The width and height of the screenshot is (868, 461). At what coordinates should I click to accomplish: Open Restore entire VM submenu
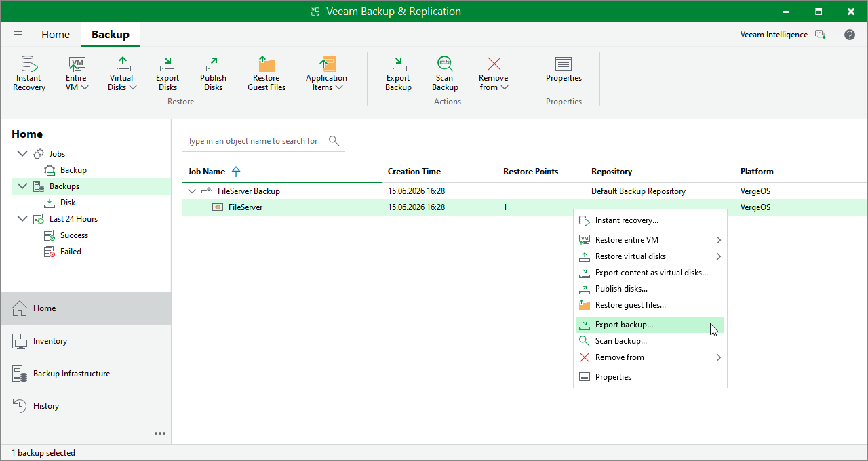point(650,240)
